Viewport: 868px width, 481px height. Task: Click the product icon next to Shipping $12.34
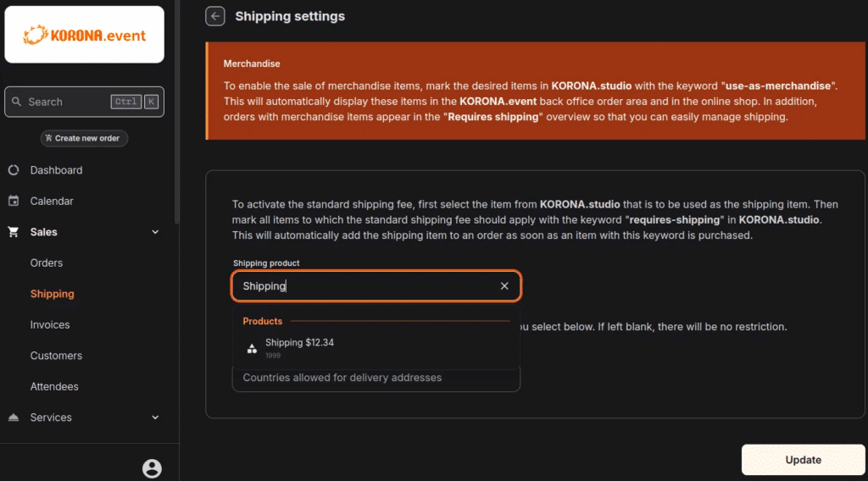coord(252,348)
